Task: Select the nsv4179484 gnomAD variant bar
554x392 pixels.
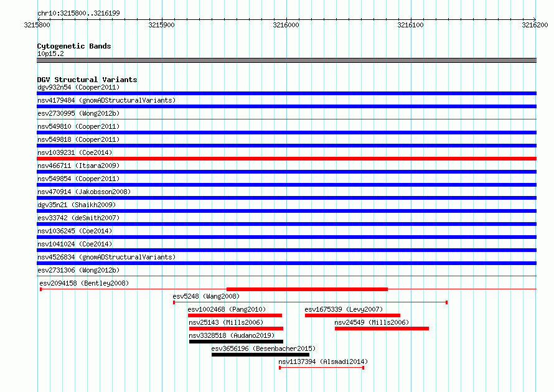Action: pos(286,106)
